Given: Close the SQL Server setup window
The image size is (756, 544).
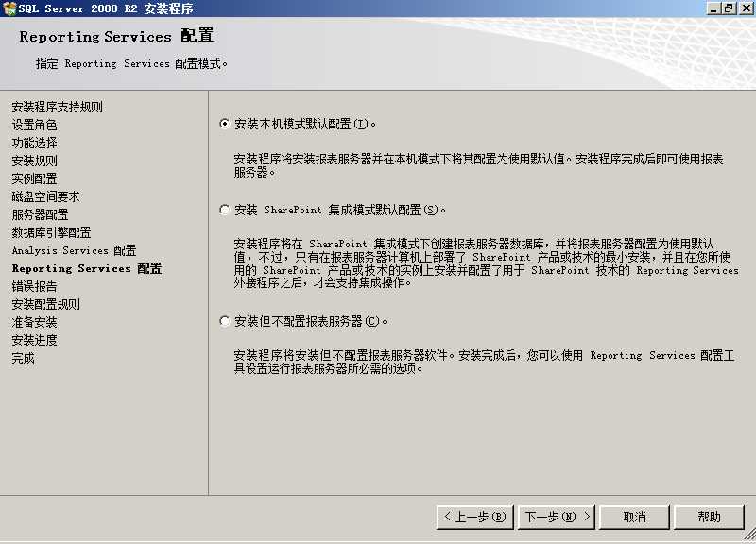Looking at the screenshot, I should coord(746,8).
